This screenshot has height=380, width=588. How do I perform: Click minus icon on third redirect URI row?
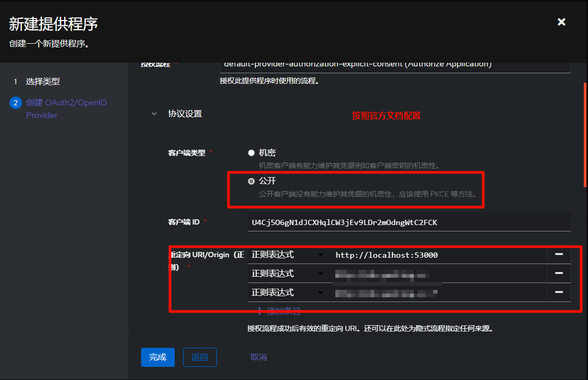pyautogui.click(x=559, y=292)
